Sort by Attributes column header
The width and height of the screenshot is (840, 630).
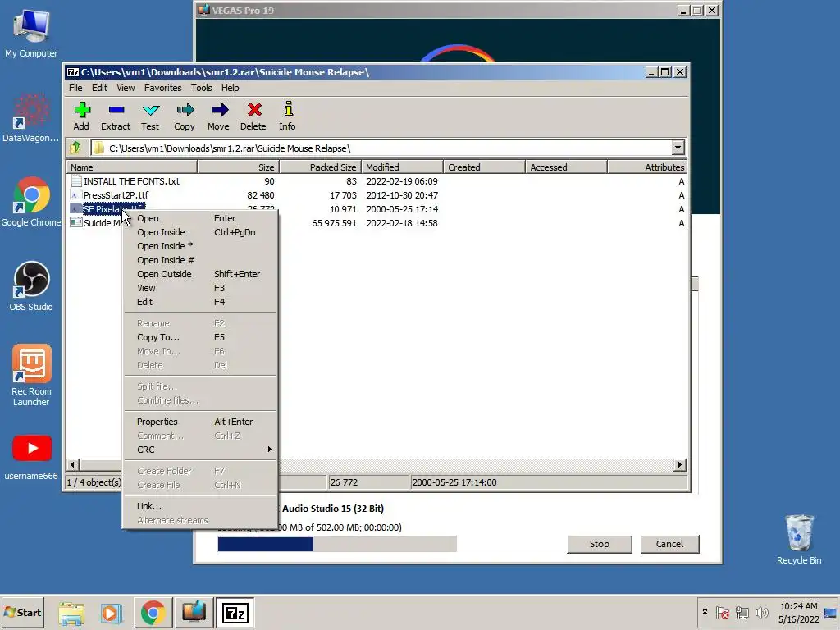pyautogui.click(x=646, y=167)
